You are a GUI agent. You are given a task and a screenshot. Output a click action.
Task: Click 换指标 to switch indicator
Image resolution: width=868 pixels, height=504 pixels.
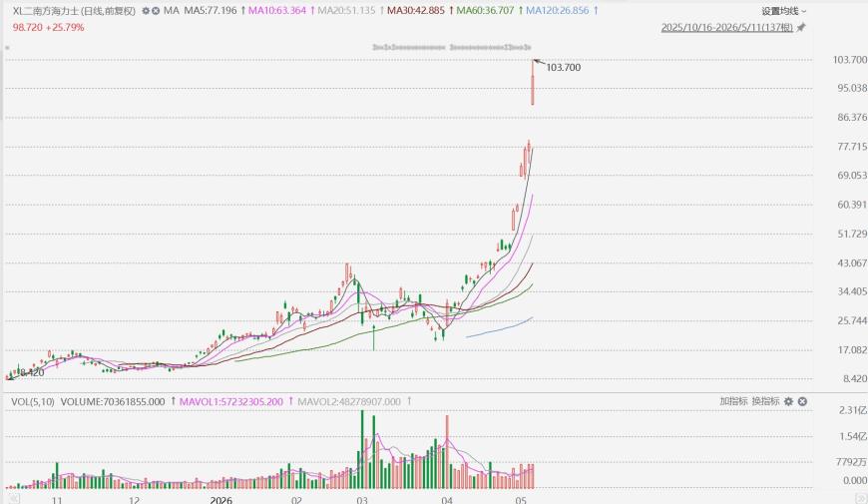(x=765, y=401)
